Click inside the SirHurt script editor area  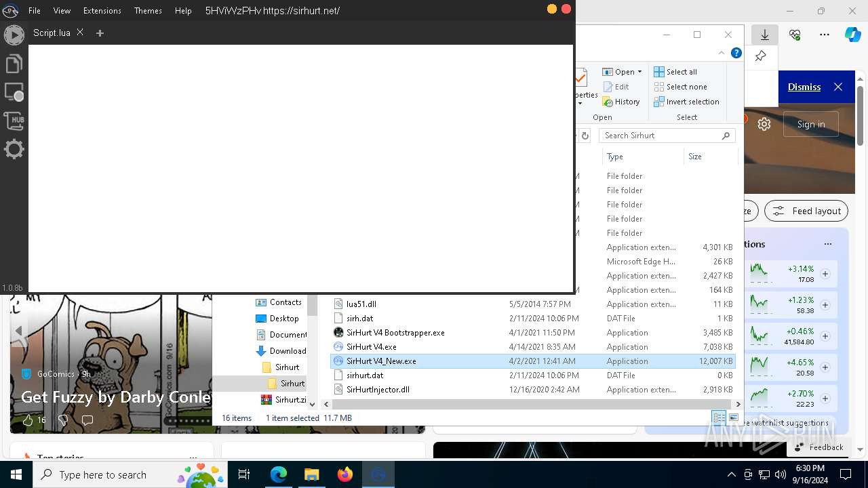pyautogui.click(x=300, y=168)
